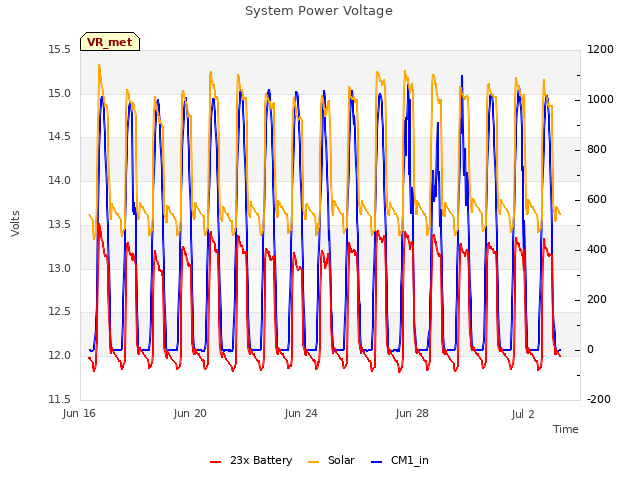The height and width of the screenshot is (480, 640).
Task: Click the 800 right axis value
Action: 597,150
